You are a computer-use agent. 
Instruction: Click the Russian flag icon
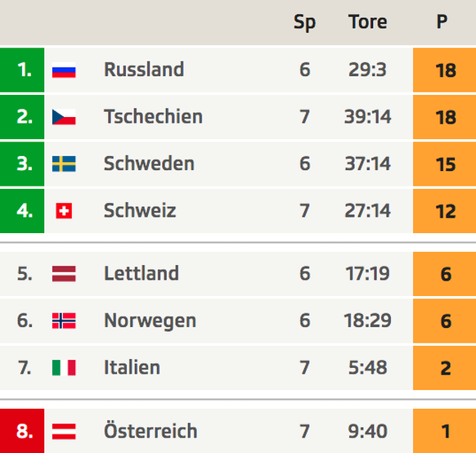[x=64, y=70]
